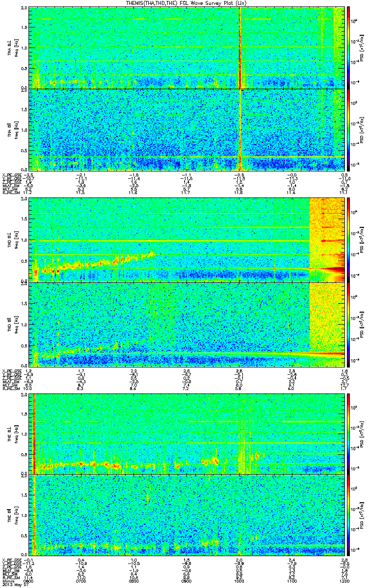Click the color bar beside THE Bll spectrogram
The width and height of the screenshot is (368, 588).
point(349,515)
